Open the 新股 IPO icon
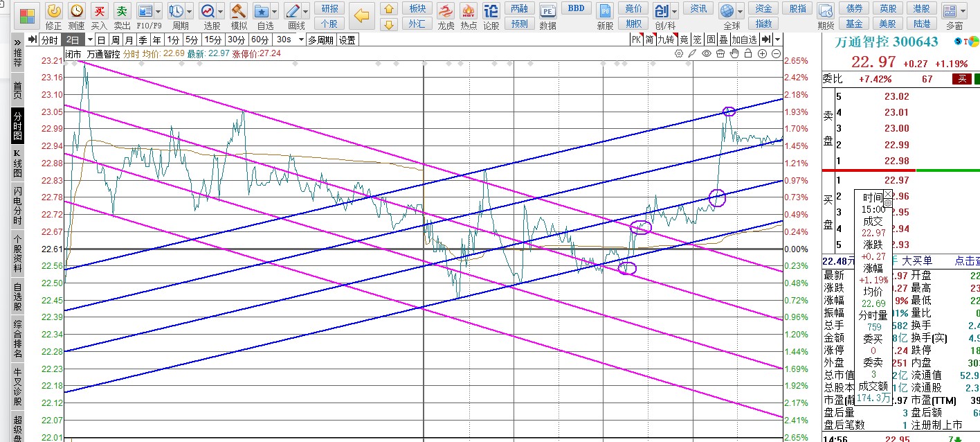 [x=605, y=11]
